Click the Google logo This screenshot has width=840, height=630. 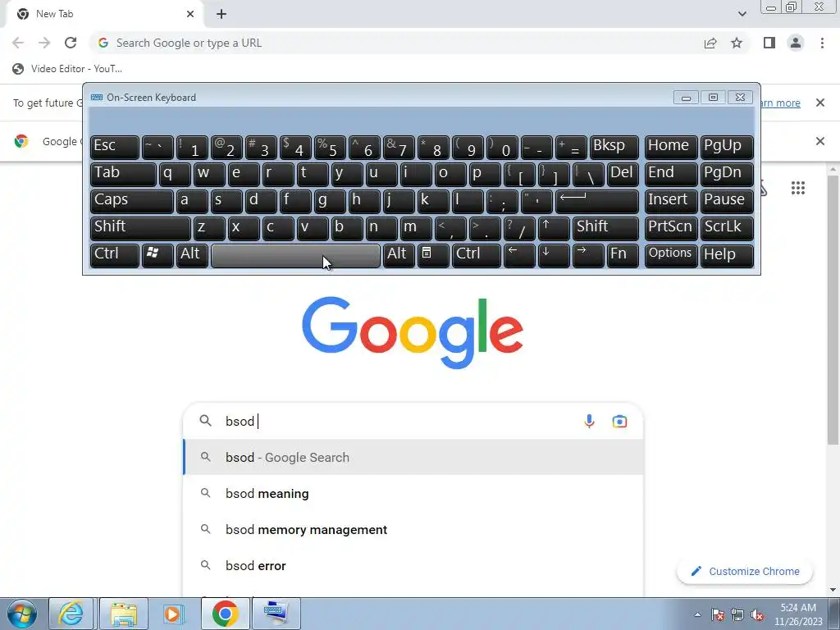pos(413,332)
